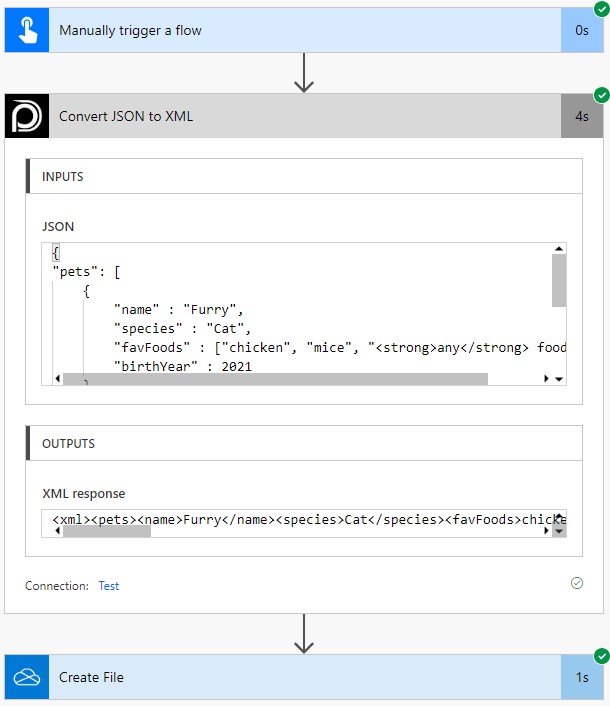
Task: Click the green success checkmark on Create File
Action: pos(601,656)
